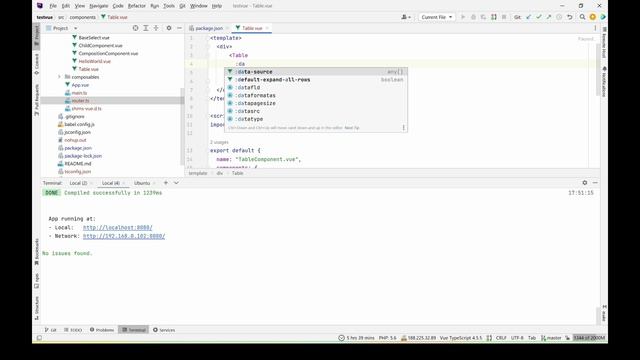Add a new terminal tab with plus icon

166,183
